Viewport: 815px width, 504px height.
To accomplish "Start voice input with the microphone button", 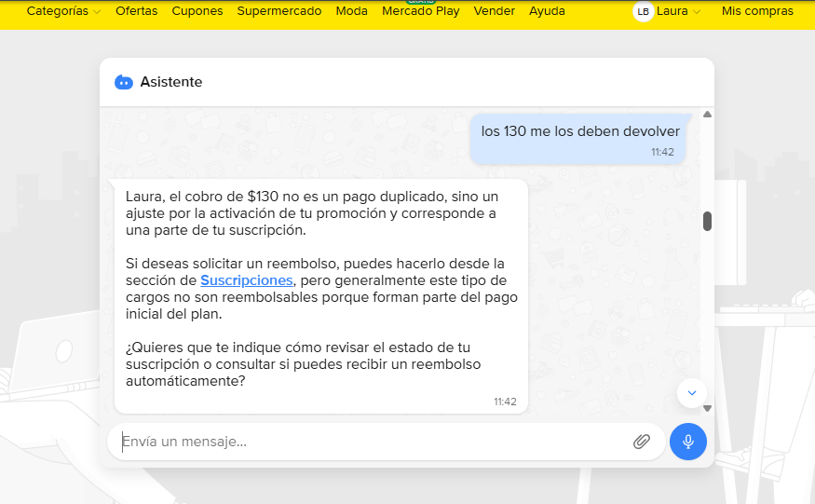I will coord(687,442).
